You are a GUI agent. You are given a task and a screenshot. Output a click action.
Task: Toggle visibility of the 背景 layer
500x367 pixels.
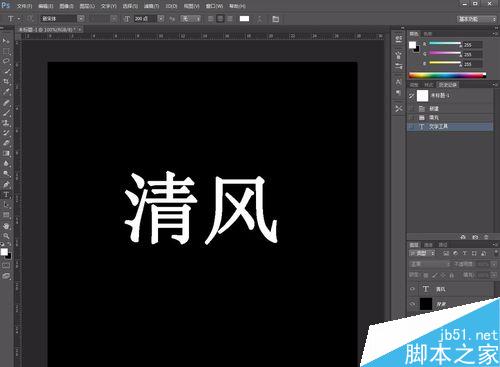tap(413, 304)
